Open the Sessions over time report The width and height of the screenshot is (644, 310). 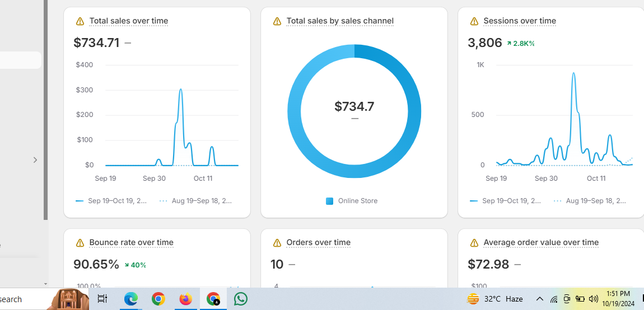520,21
